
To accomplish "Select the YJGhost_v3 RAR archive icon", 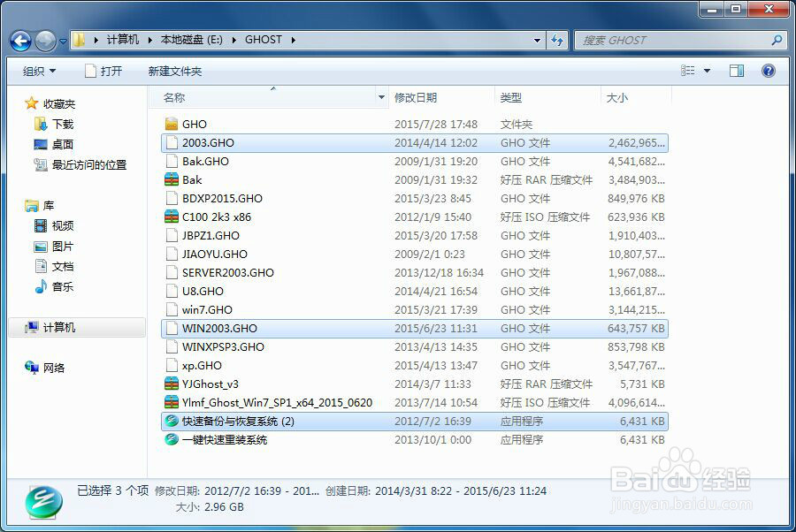I will (x=171, y=384).
